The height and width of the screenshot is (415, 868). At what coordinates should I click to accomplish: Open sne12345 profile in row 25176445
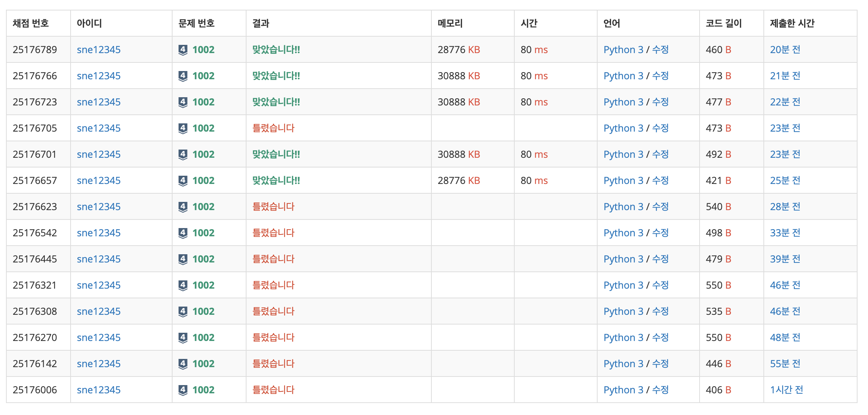coord(99,259)
